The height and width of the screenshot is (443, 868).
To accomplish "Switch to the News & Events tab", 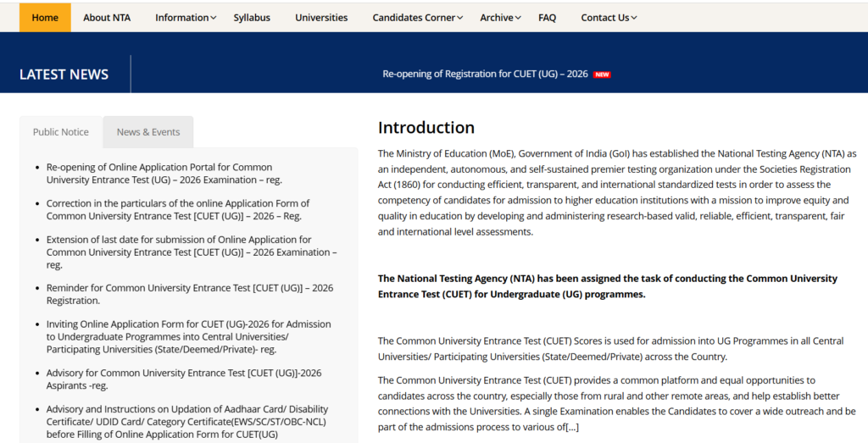I will coord(148,132).
